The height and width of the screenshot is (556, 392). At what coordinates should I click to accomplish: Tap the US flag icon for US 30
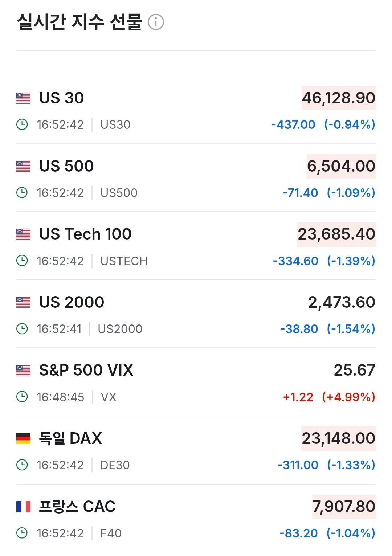pos(24,98)
